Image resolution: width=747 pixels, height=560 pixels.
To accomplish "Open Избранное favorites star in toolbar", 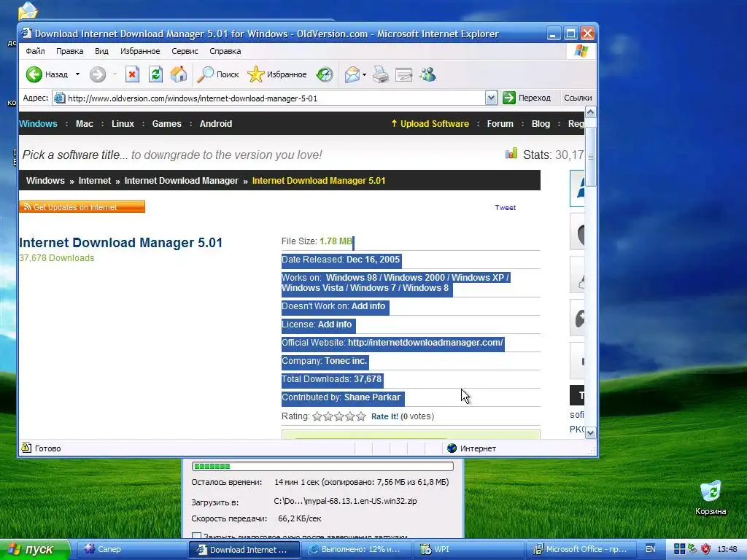I will [276, 74].
